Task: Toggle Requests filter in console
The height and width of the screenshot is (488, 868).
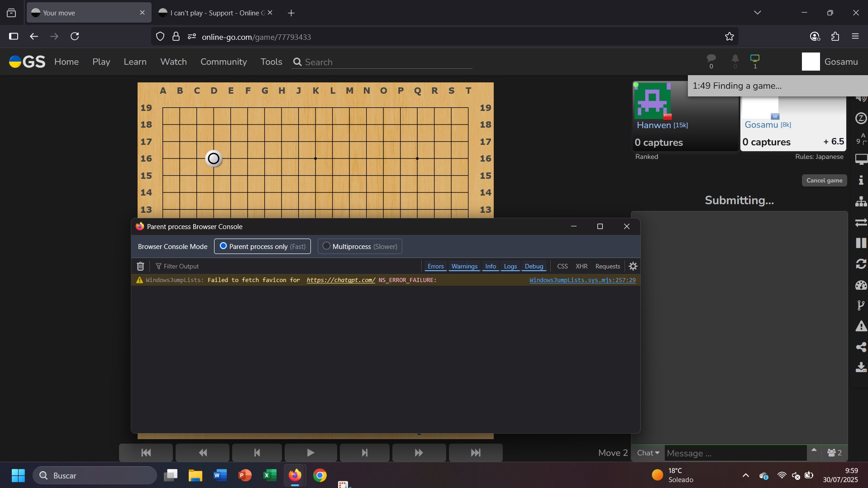Action: point(608,266)
